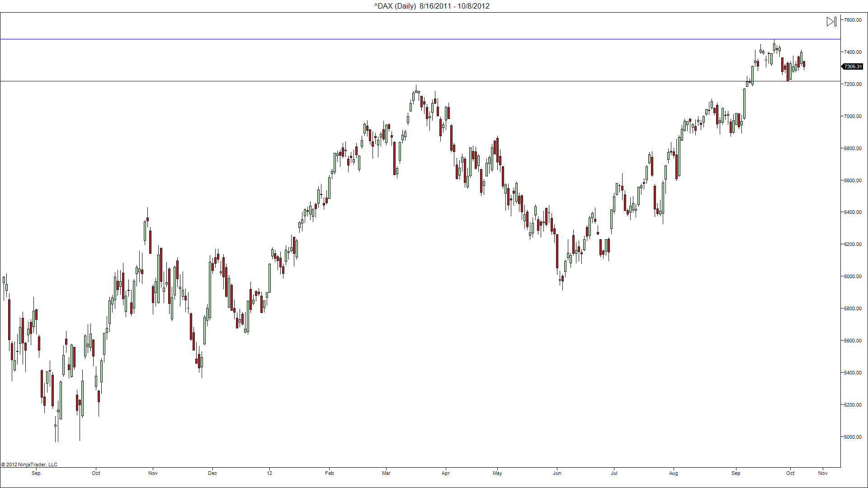Click the 7200.00 price axis label

point(853,84)
